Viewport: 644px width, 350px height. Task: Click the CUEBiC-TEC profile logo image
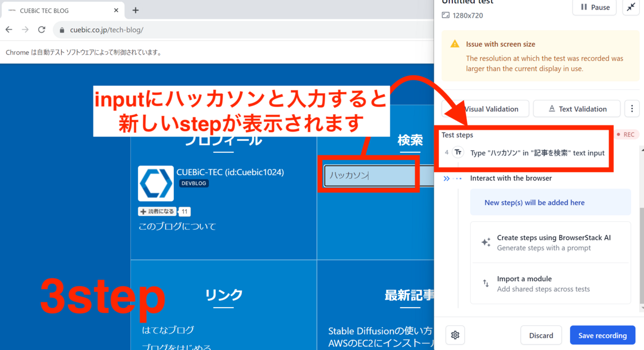pyautogui.click(x=156, y=183)
